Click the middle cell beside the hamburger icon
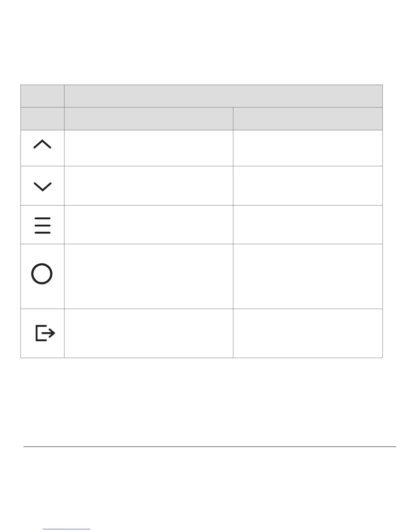411x532 pixels. click(148, 225)
